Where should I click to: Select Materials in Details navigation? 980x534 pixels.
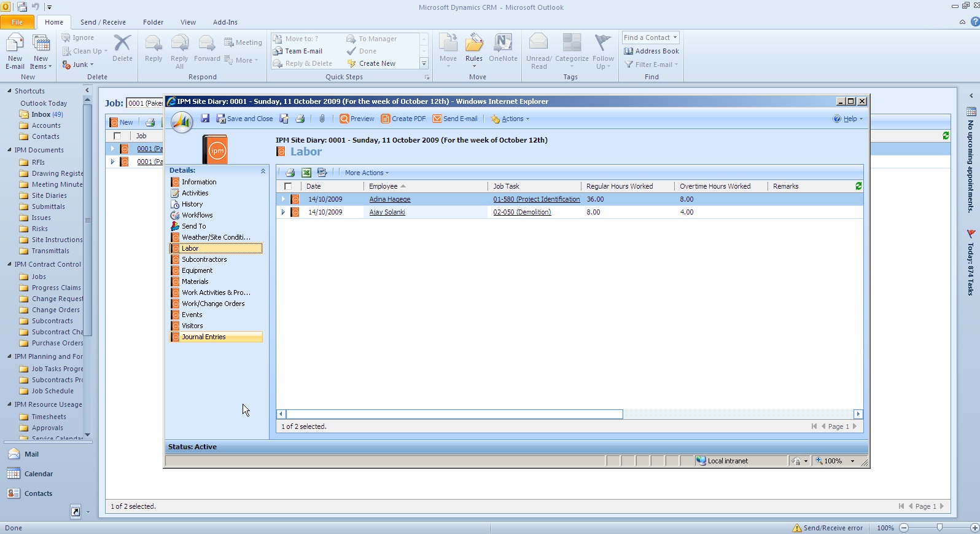pyautogui.click(x=195, y=281)
